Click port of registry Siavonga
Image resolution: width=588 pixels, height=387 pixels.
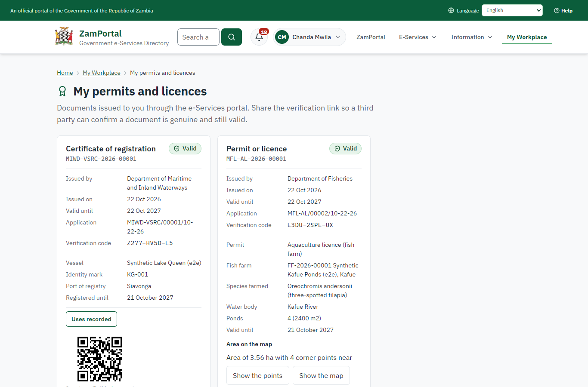click(x=139, y=286)
